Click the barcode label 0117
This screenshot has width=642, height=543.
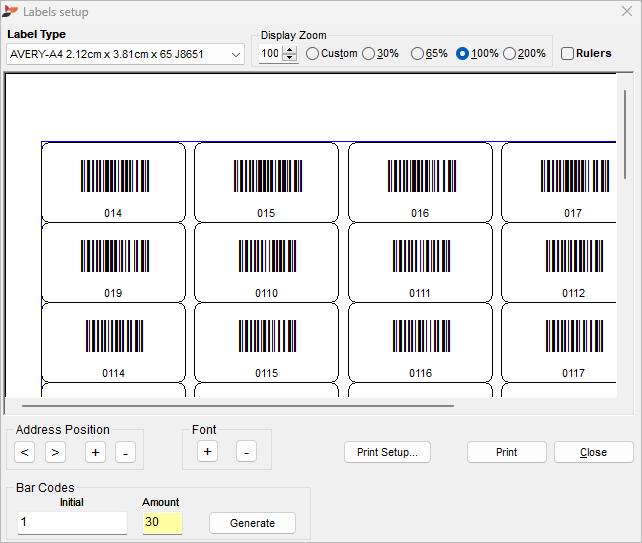[559, 342]
